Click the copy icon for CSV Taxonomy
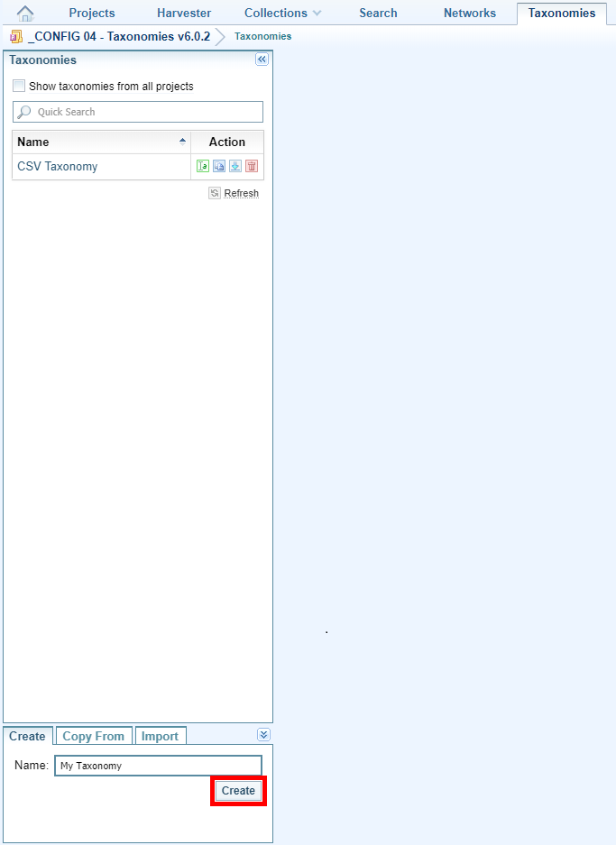 (x=219, y=166)
